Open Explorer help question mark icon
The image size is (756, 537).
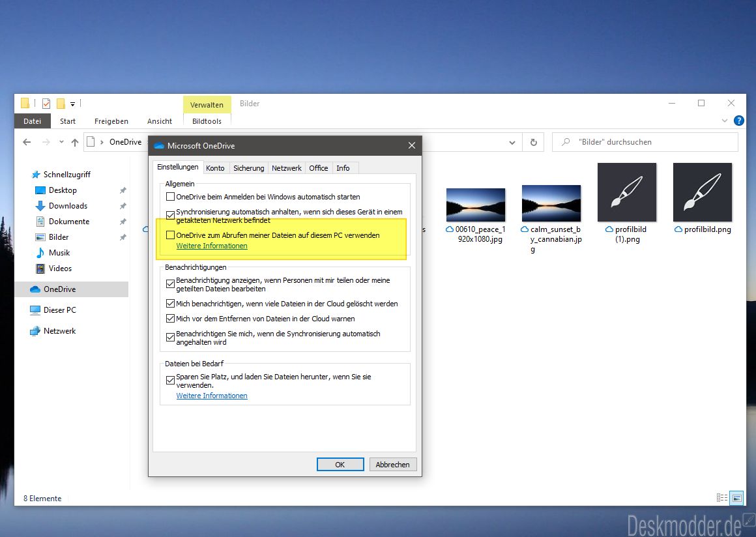pyautogui.click(x=738, y=121)
